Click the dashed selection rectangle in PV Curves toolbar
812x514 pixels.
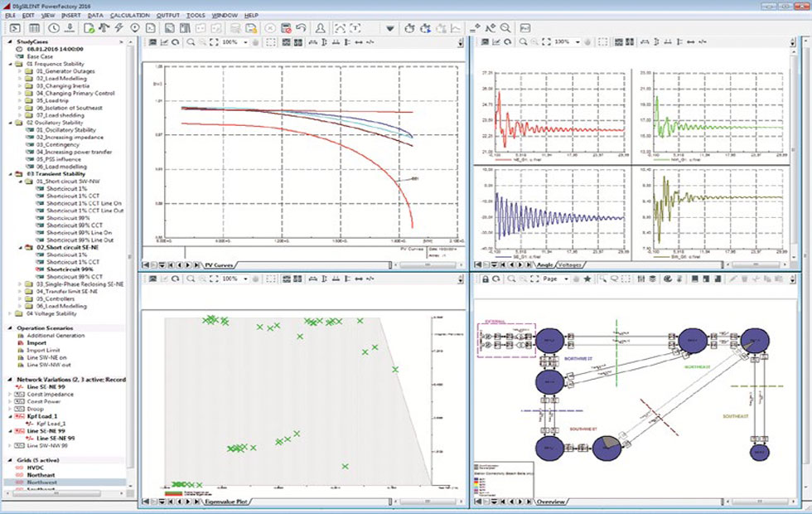(271, 42)
